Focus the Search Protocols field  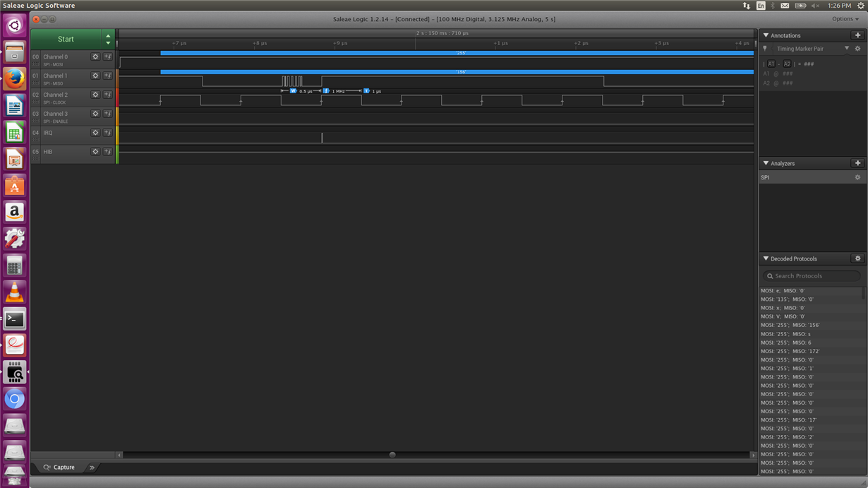[x=813, y=276]
